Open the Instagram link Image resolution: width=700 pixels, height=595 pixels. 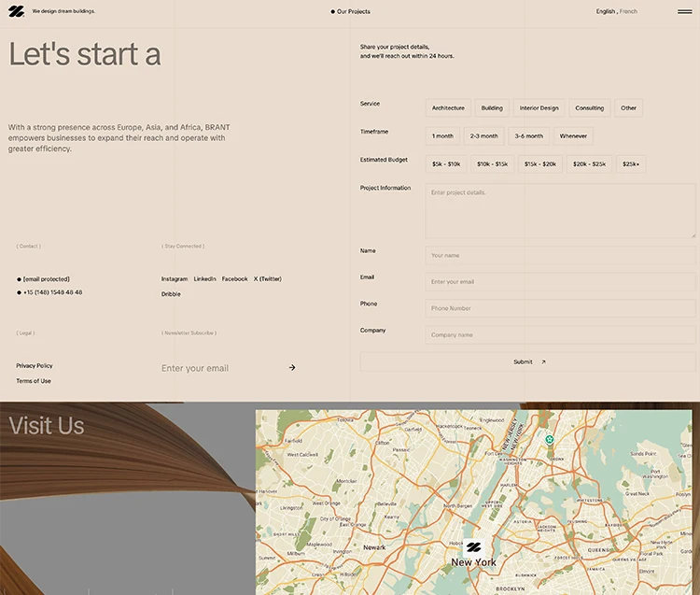pos(175,279)
